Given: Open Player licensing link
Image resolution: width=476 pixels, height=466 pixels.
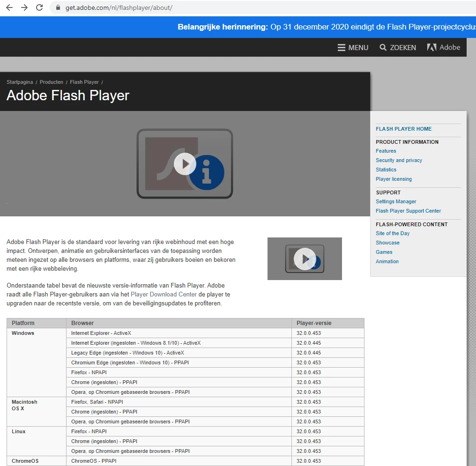Looking at the screenshot, I should tap(394, 179).
